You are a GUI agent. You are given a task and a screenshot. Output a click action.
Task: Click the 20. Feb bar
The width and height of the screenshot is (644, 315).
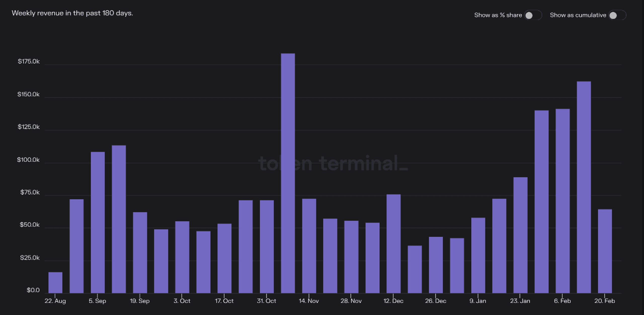pyautogui.click(x=605, y=251)
